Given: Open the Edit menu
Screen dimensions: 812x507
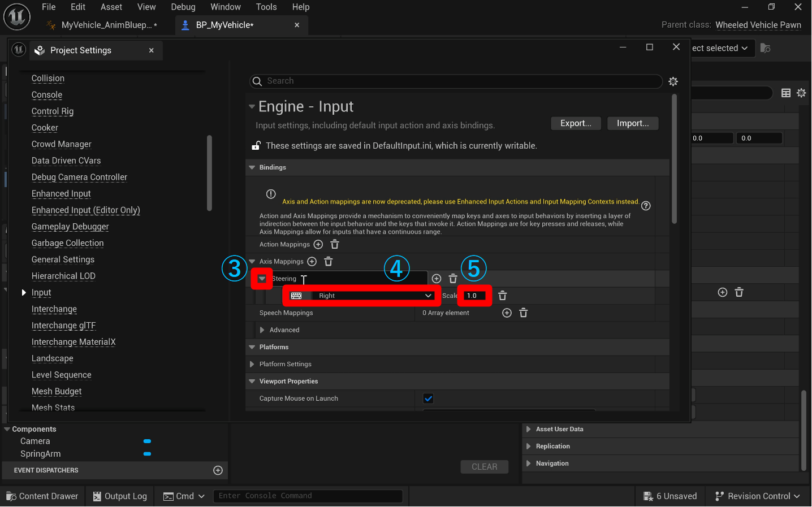Looking at the screenshot, I should (x=78, y=7).
